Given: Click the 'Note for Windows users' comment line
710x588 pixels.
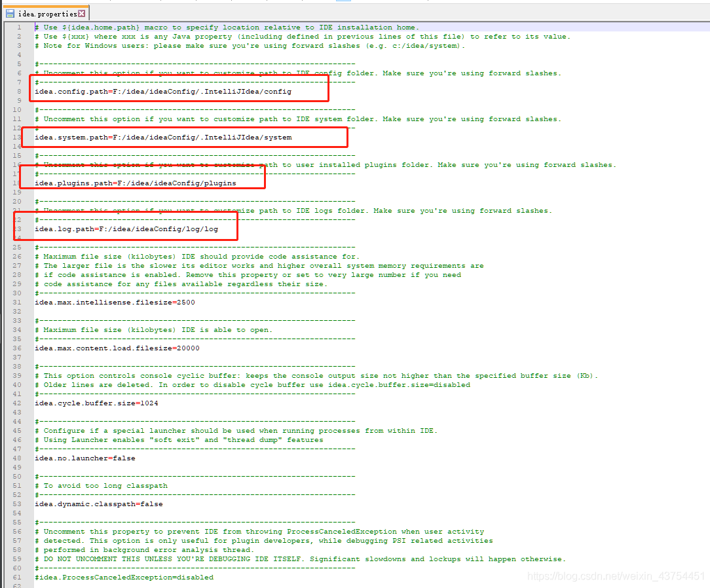Looking at the screenshot, I should [x=250, y=46].
